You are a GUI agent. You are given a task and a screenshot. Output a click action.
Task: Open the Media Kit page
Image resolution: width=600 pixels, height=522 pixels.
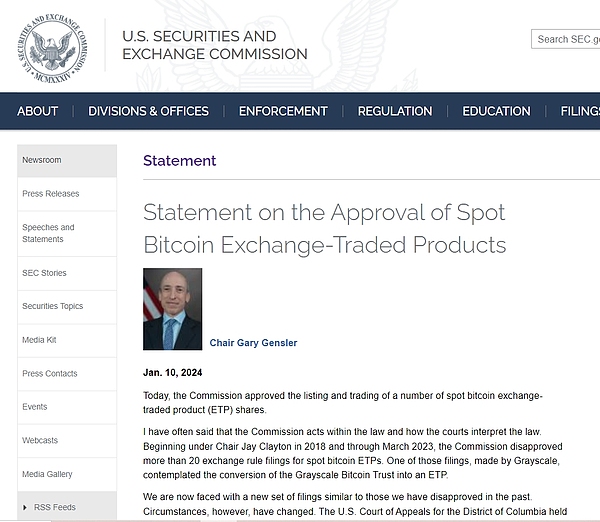pos(39,340)
